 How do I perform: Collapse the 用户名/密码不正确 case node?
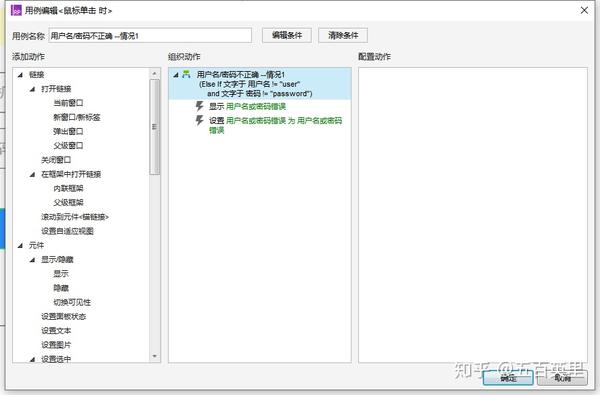coord(176,75)
